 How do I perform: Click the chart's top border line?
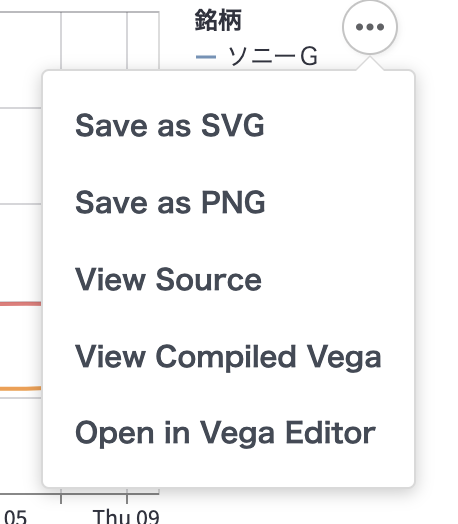point(80,12)
